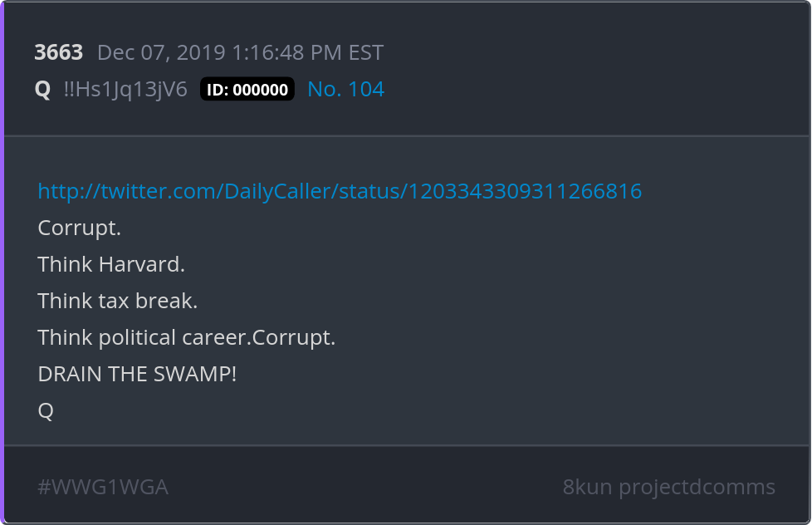Click the tripcode !!Hs1Jq13jV6

(125, 89)
